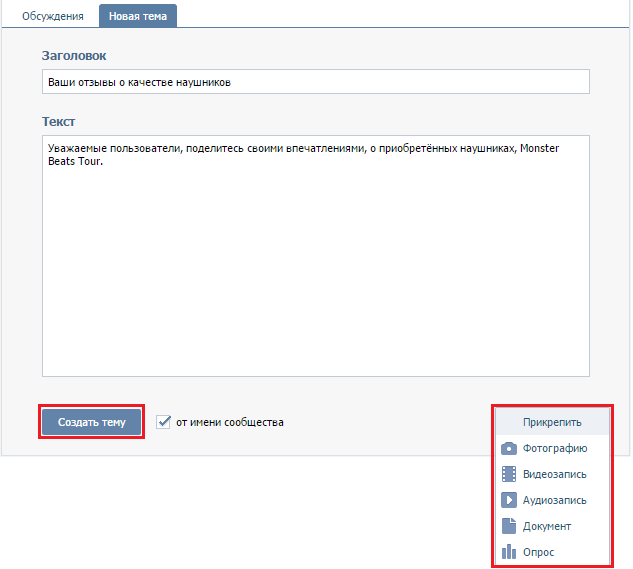Switch to the Обсуждения tab

(x=52, y=16)
